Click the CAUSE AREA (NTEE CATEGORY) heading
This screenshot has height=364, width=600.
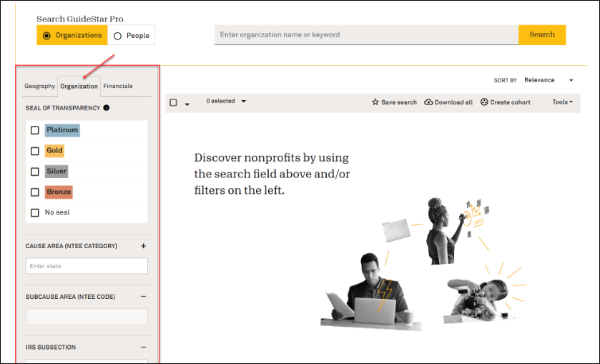[72, 246]
